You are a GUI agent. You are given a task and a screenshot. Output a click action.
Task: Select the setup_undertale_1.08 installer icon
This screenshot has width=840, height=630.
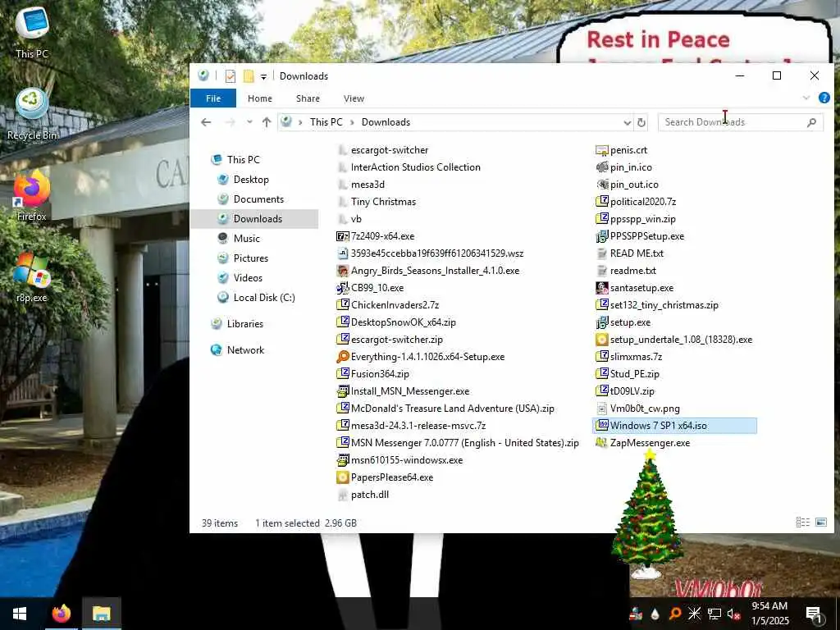602,340
